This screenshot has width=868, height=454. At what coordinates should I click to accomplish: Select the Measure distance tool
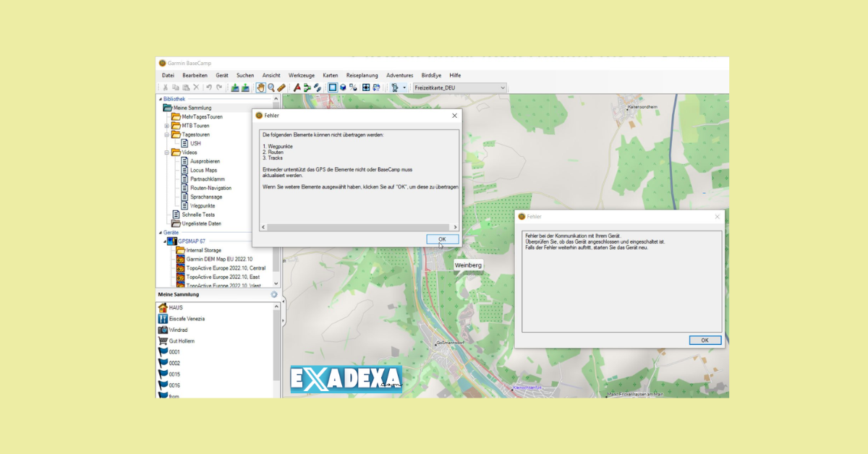[x=281, y=87]
